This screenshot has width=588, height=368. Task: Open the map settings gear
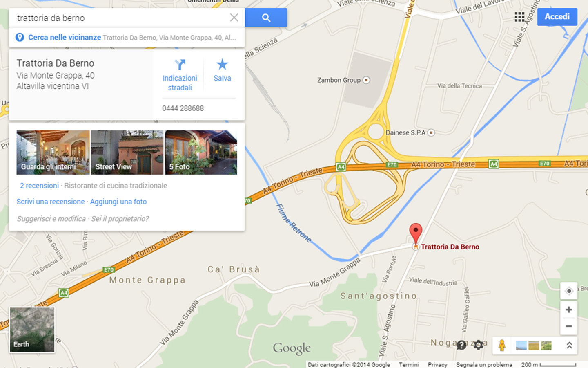479,345
